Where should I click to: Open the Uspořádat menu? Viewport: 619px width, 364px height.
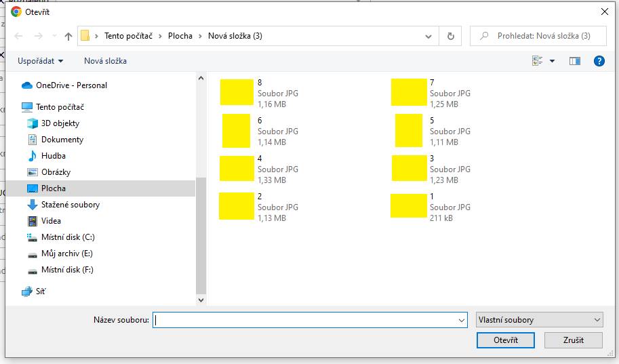(40, 61)
